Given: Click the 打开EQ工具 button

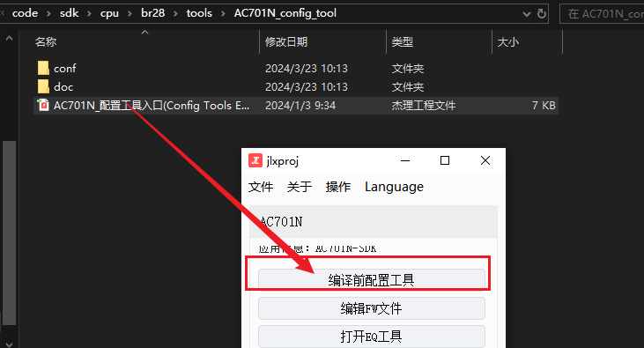Looking at the screenshot, I should (x=371, y=337).
